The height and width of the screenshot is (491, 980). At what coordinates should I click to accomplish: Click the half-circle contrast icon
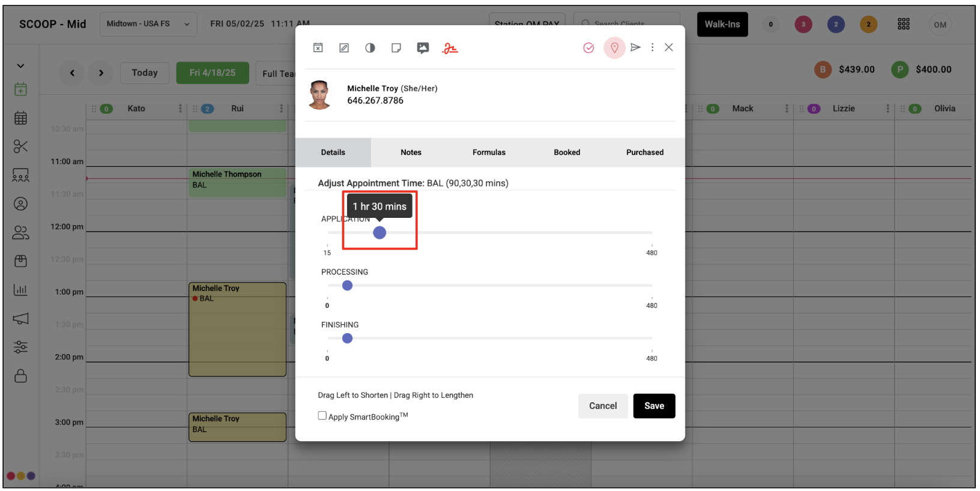pyautogui.click(x=370, y=48)
